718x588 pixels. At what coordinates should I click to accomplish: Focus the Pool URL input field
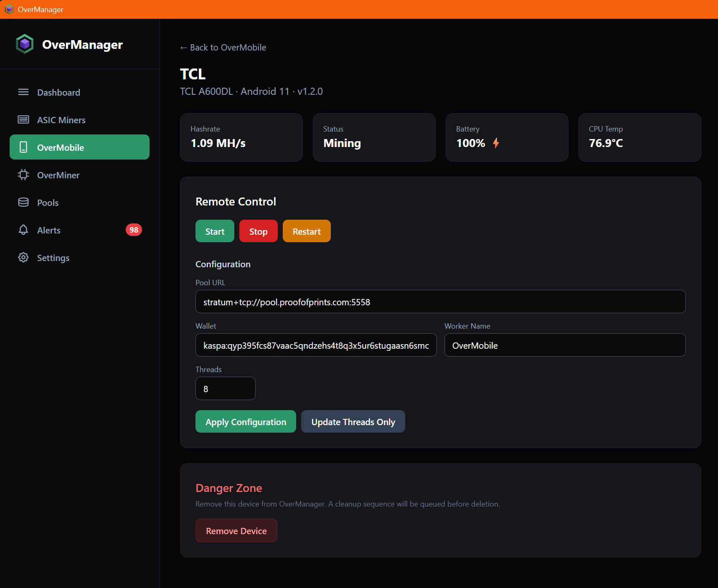[x=440, y=302]
